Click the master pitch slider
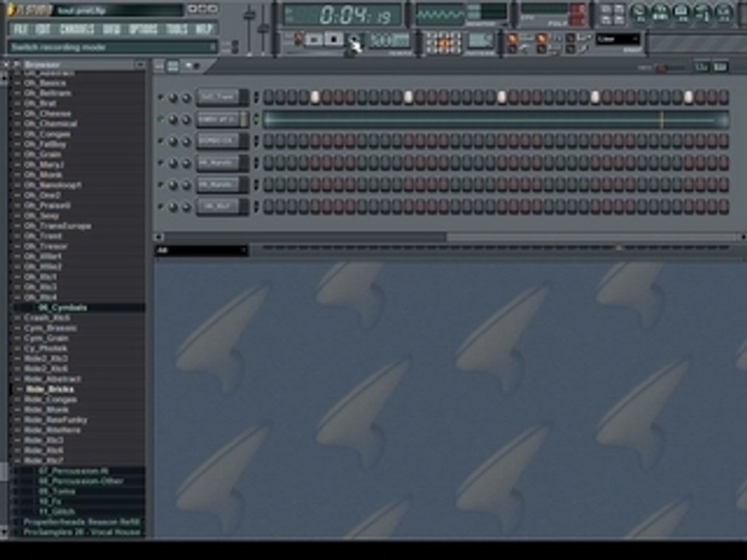 click(262, 29)
